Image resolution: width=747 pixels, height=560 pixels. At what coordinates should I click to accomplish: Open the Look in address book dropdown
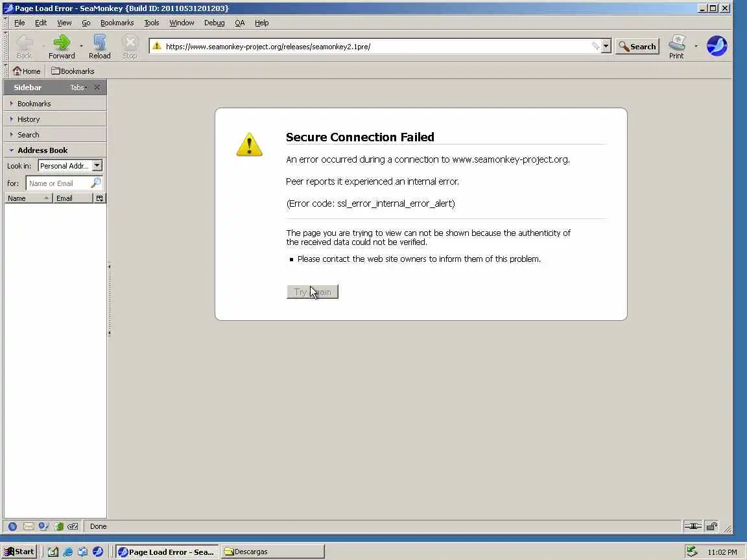point(70,166)
